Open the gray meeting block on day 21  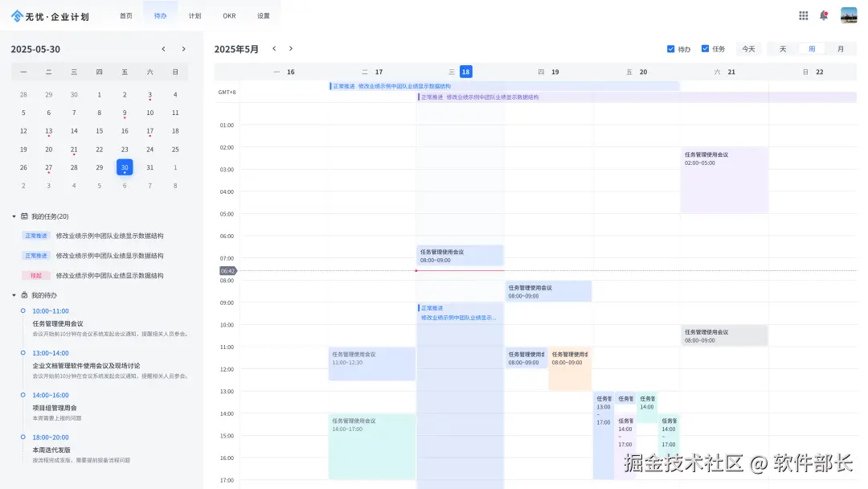point(724,335)
